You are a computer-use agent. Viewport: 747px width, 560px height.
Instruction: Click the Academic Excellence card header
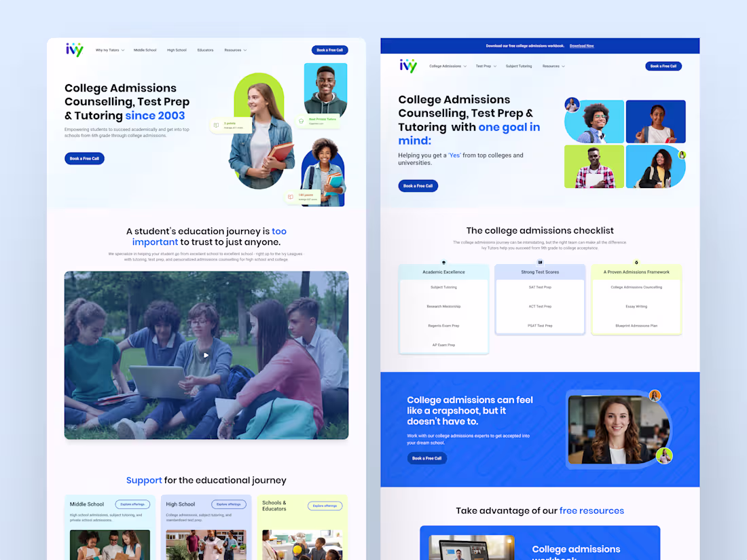coord(443,272)
